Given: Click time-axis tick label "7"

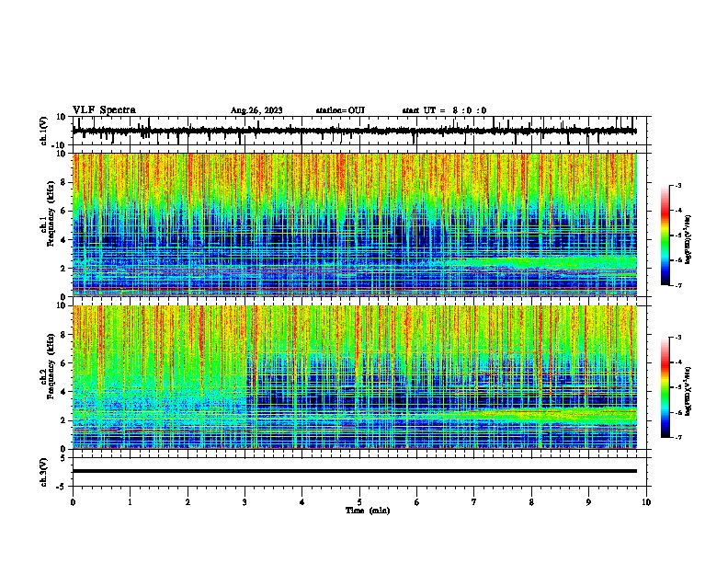Looking at the screenshot, I should (474, 502).
